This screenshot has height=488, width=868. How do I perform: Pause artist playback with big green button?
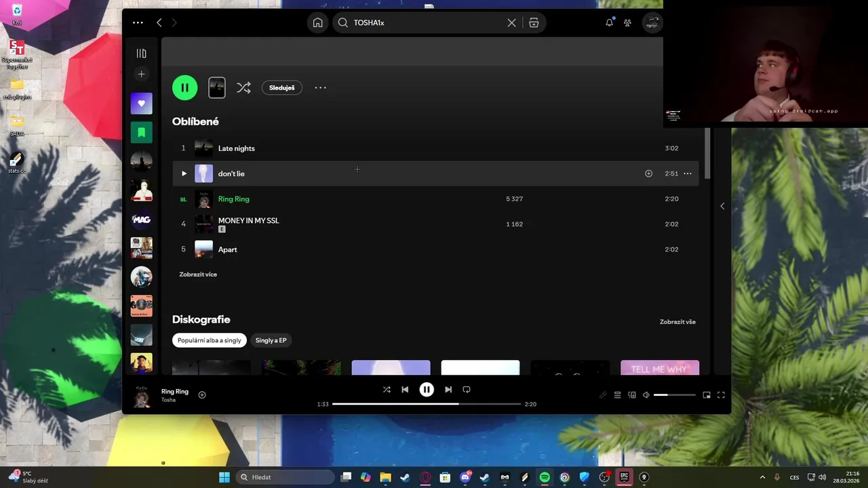[184, 87]
